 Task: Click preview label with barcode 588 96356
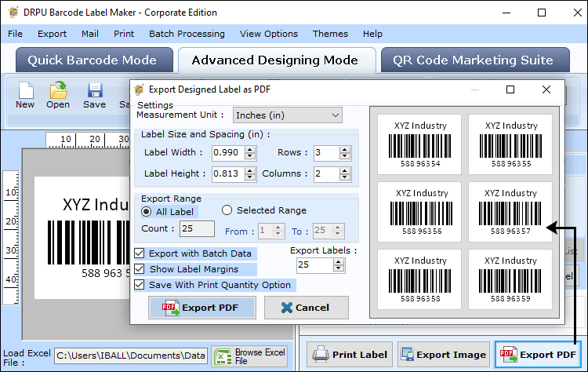point(419,212)
